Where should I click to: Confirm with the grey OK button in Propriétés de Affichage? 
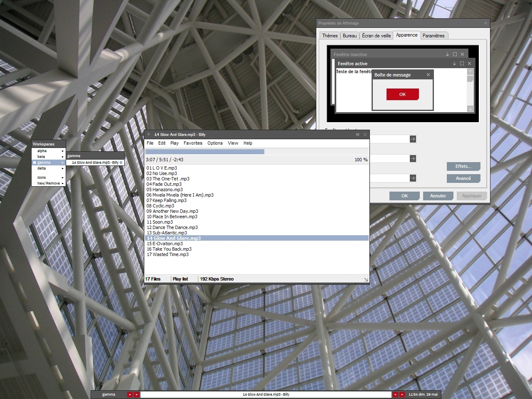tap(404, 196)
